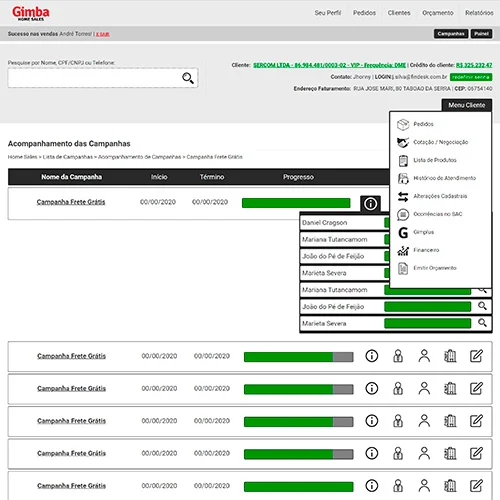Open Pedidos box icon in Menu Cliente
500x500 pixels.
click(x=403, y=124)
